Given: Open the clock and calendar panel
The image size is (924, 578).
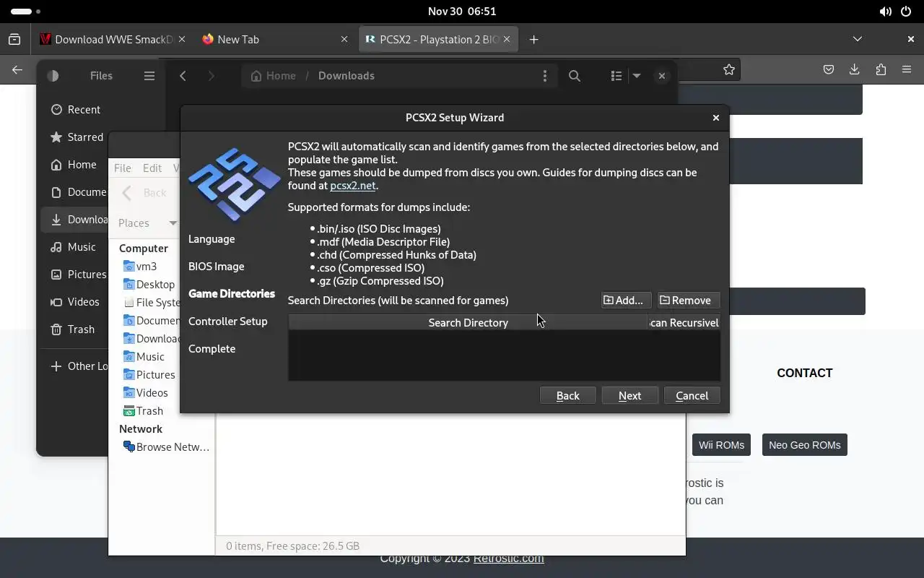Looking at the screenshot, I should point(462,12).
